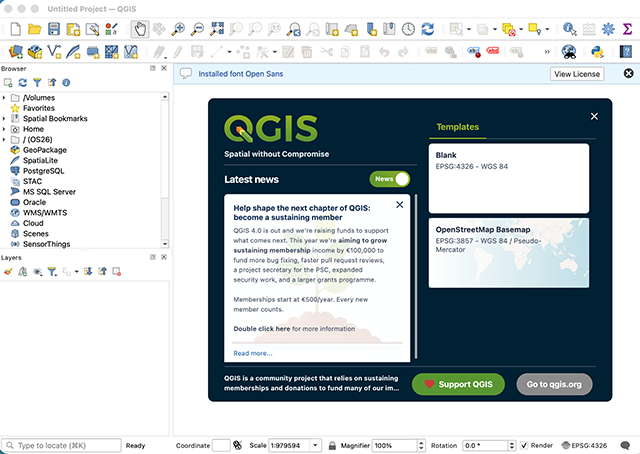This screenshot has width=640, height=454.
Task: Click the Support QGIS button
Action: (x=458, y=384)
